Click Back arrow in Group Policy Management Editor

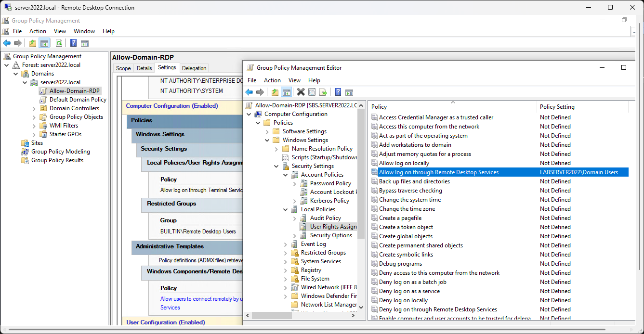click(249, 92)
